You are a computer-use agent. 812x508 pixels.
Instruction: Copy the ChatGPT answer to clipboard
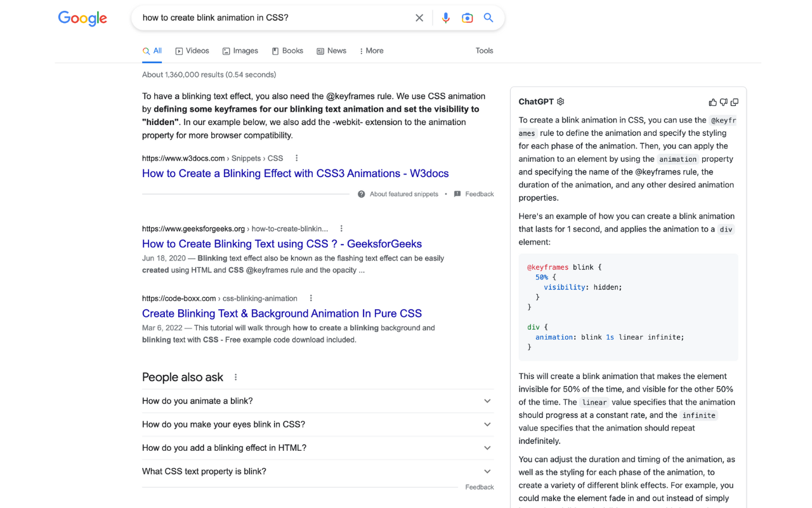[735, 102]
